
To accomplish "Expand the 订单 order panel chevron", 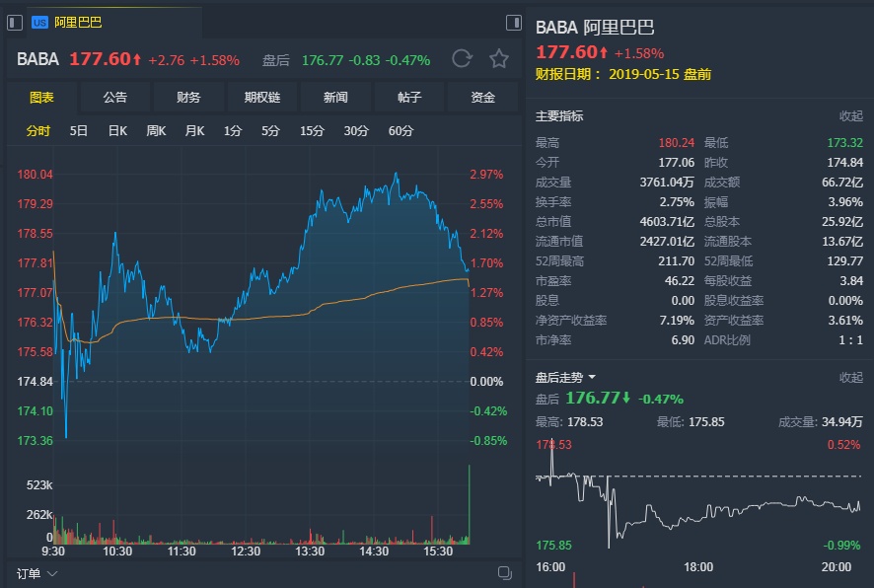I will tap(52, 573).
